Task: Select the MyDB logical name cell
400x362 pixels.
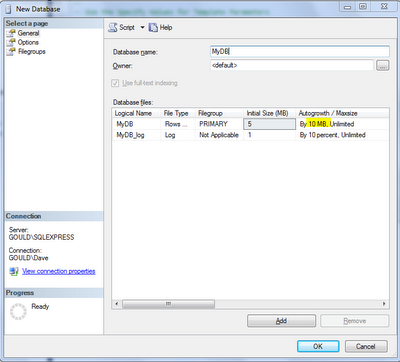Action: 136,124
